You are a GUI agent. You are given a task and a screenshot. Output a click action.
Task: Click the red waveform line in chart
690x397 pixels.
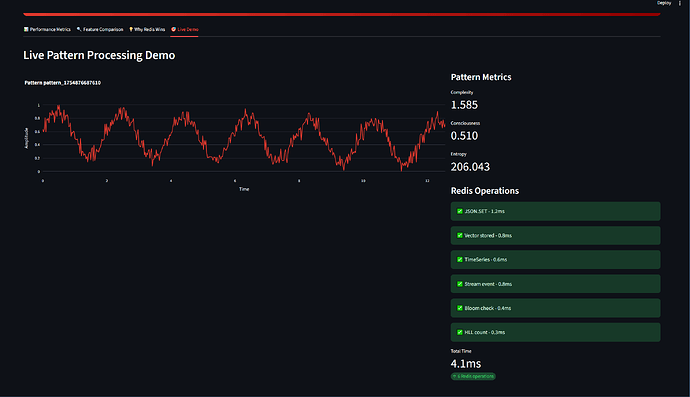click(x=245, y=114)
